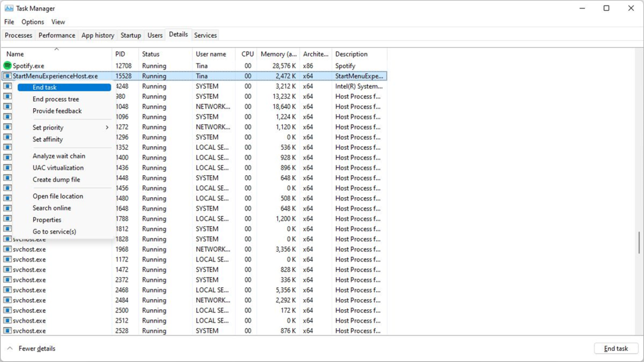644x362 pixels.
Task: Open the Users tab
Action: [x=155, y=35]
